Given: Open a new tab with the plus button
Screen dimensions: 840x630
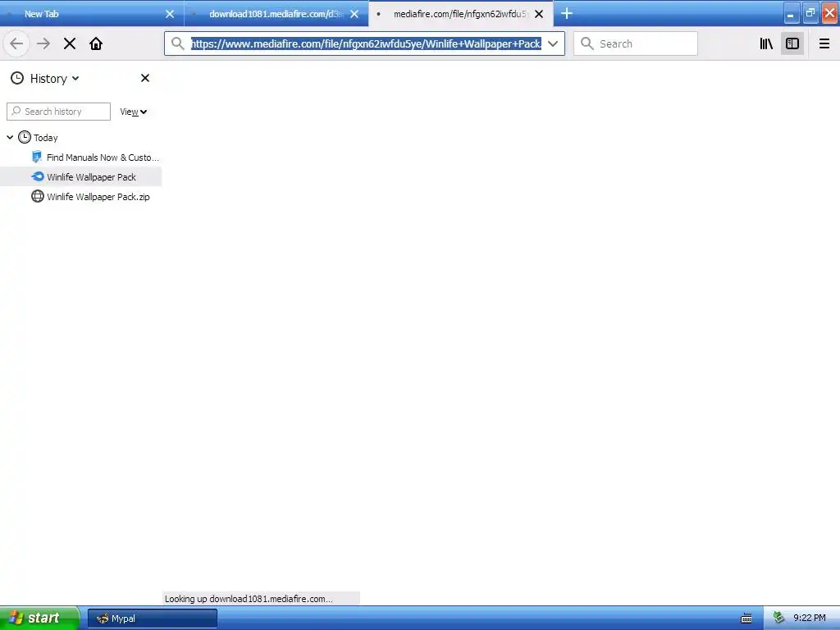Looking at the screenshot, I should (x=567, y=13).
